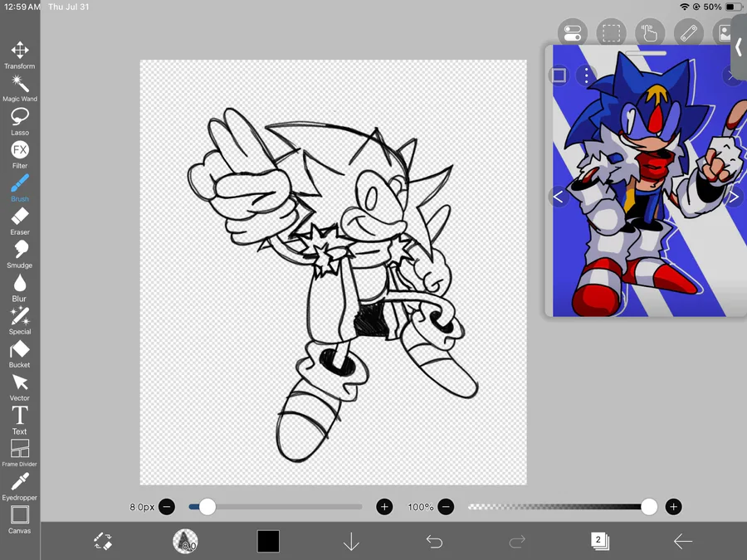Image resolution: width=747 pixels, height=560 pixels.
Task: Open the touch gesture settings icon
Action: [x=650, y=33]
